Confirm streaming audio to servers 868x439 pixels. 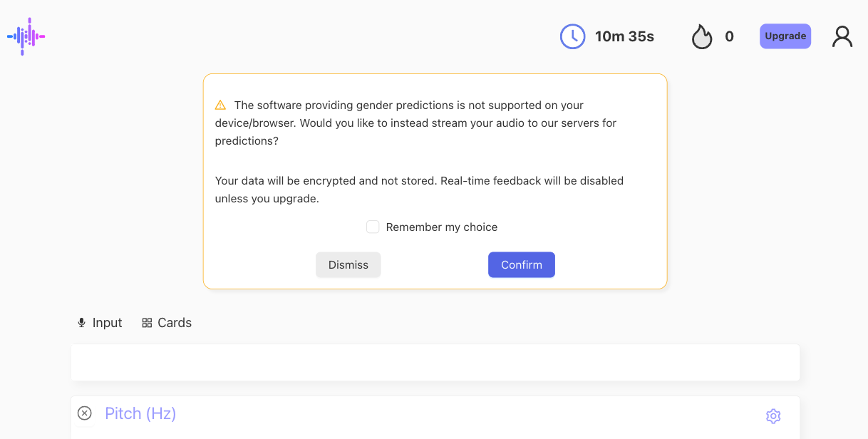click(x=521, y=265)
